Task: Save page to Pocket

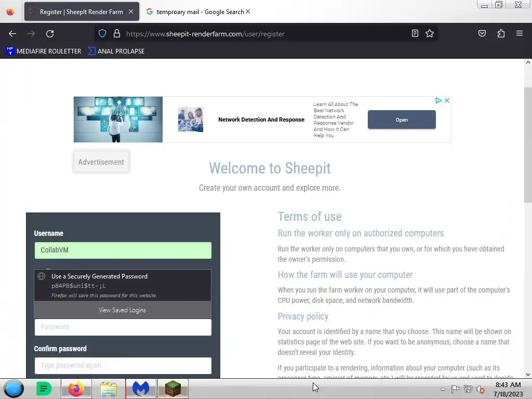Action: coord(482,33)
